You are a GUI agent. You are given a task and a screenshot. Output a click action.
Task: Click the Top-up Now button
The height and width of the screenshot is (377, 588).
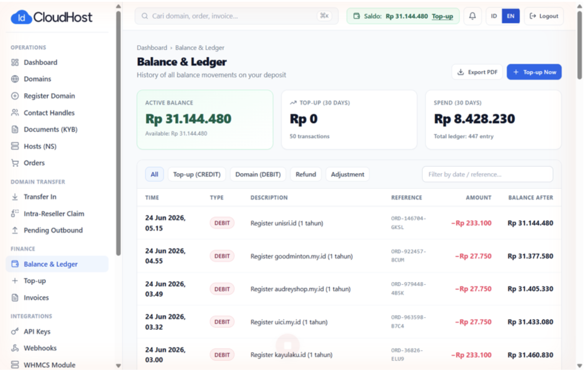534,72
